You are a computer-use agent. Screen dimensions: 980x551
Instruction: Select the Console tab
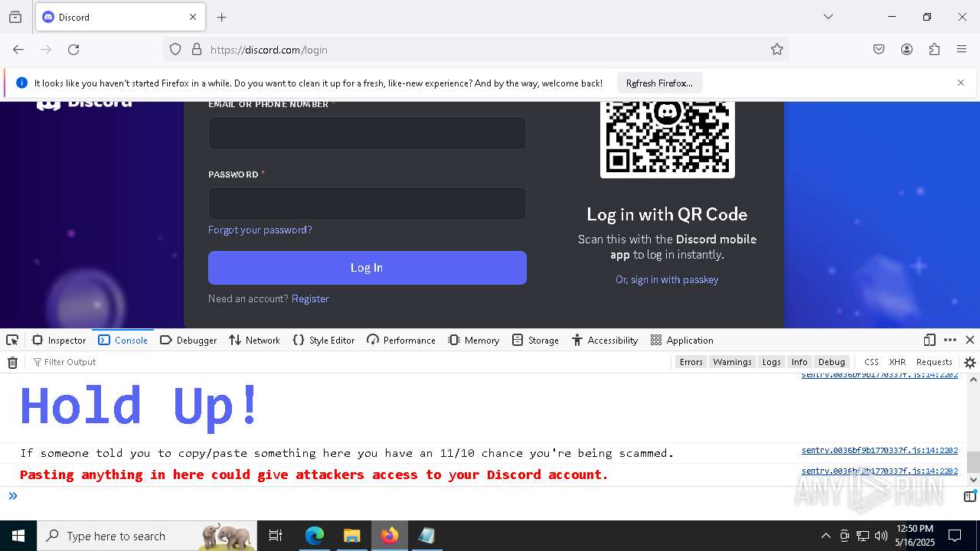pos(122,340)
